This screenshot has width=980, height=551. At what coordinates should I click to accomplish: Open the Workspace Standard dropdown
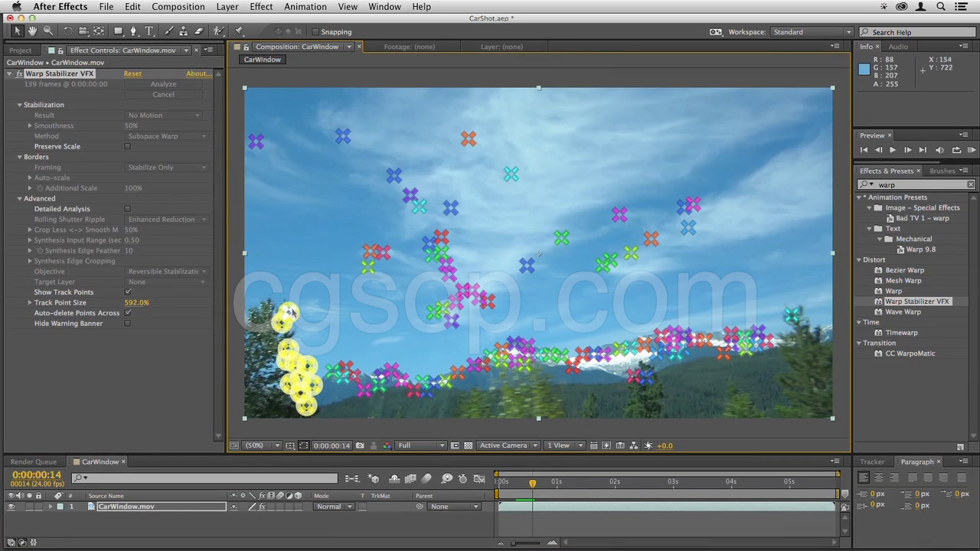(x=812, y=32)
